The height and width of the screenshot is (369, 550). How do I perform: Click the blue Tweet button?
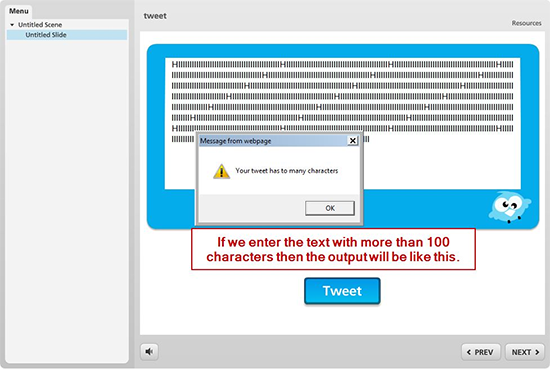pos(342,291)
